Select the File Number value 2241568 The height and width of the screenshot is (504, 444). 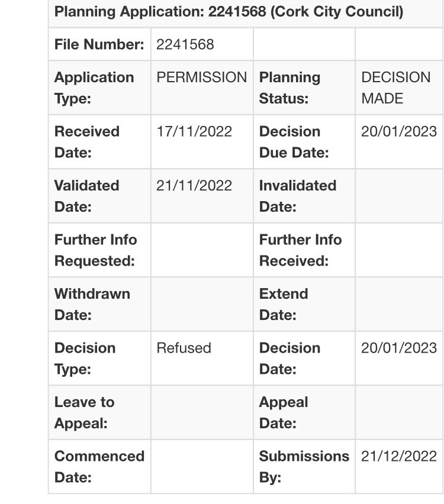click(x=185, y=44)
